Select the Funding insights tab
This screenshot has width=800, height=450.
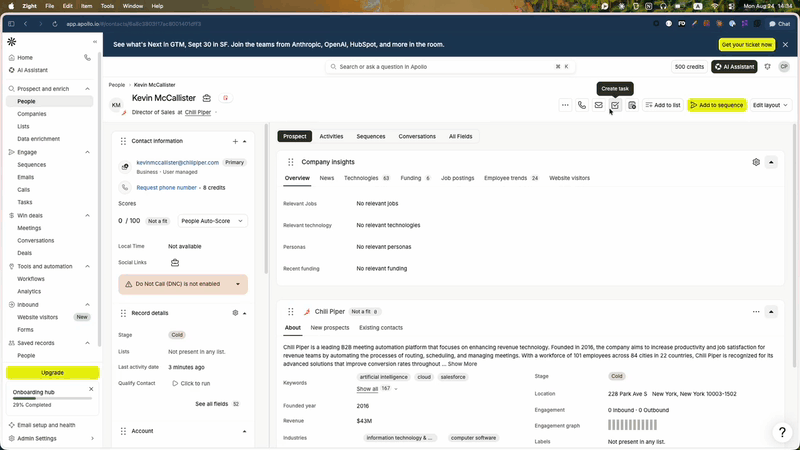tap(415, 178)
